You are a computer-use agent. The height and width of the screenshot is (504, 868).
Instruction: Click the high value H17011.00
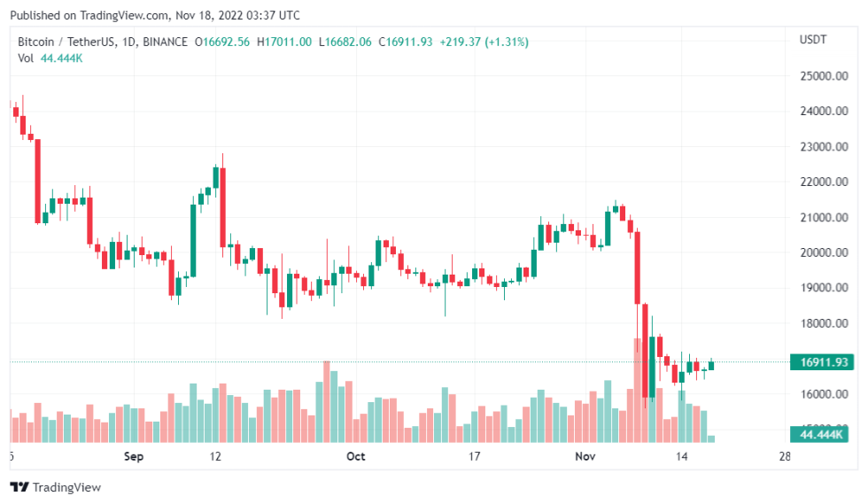coord(284,42)
